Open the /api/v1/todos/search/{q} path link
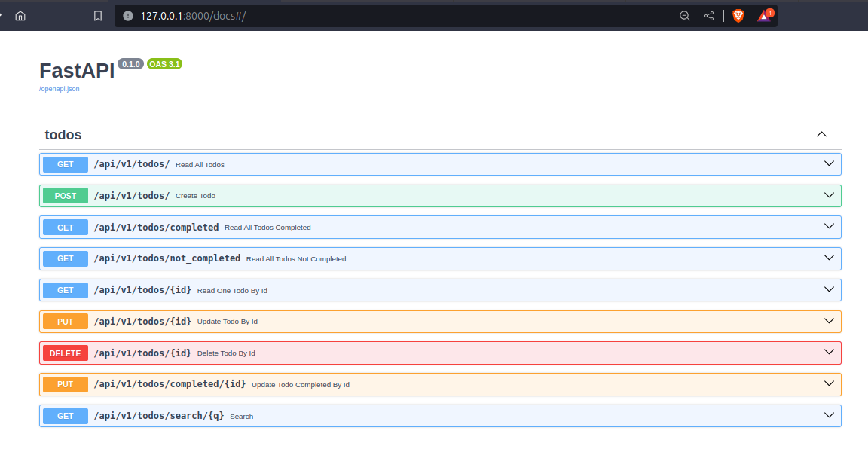This screenshot has height=449, width=868. click(159, 416)
